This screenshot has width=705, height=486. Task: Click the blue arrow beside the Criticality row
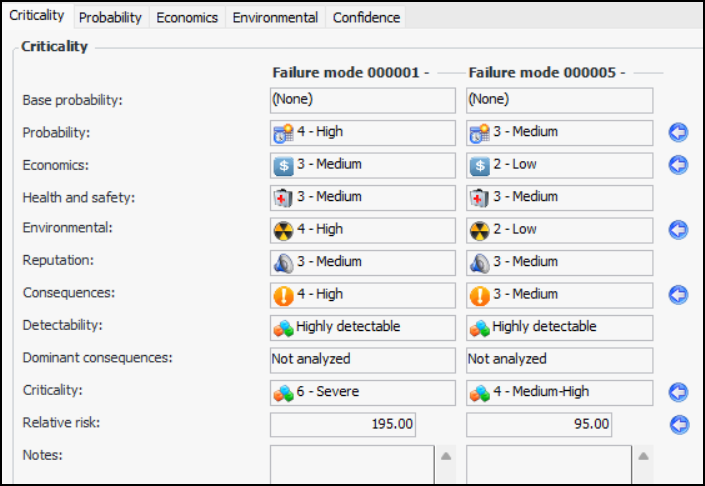[679, 392]
